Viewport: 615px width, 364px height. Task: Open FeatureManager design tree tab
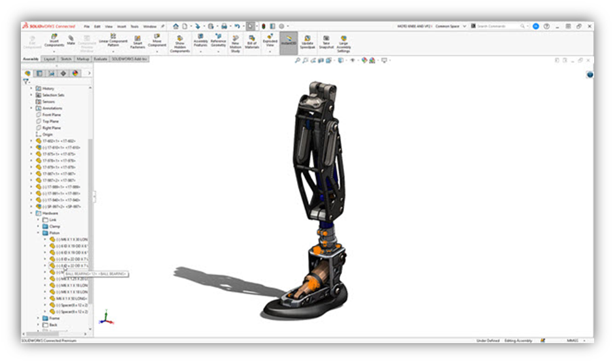[28, 73]
